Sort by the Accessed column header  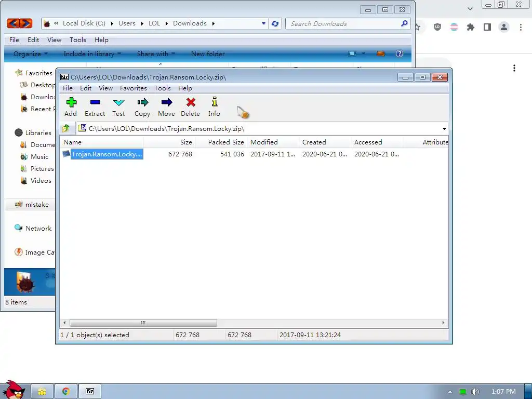[377, 142]
